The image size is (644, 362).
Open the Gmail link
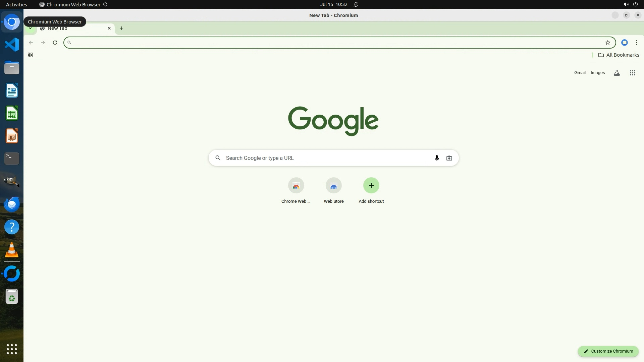[x=580, y=73]
